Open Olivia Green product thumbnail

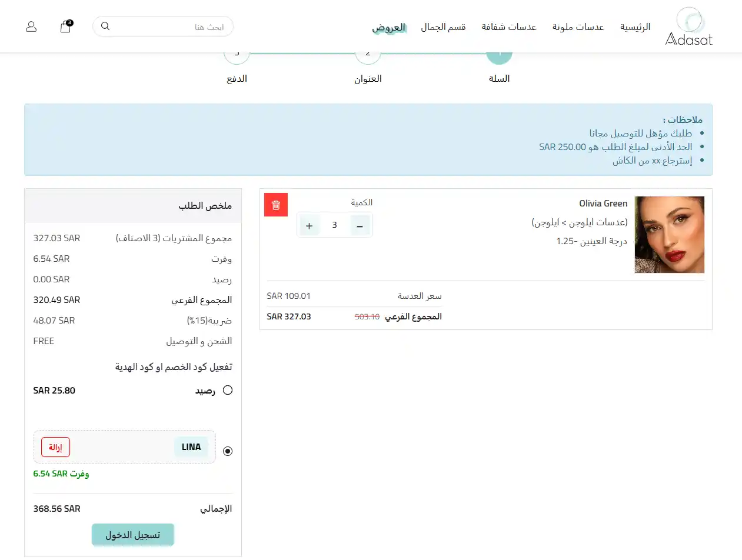[x=669, y=235]
